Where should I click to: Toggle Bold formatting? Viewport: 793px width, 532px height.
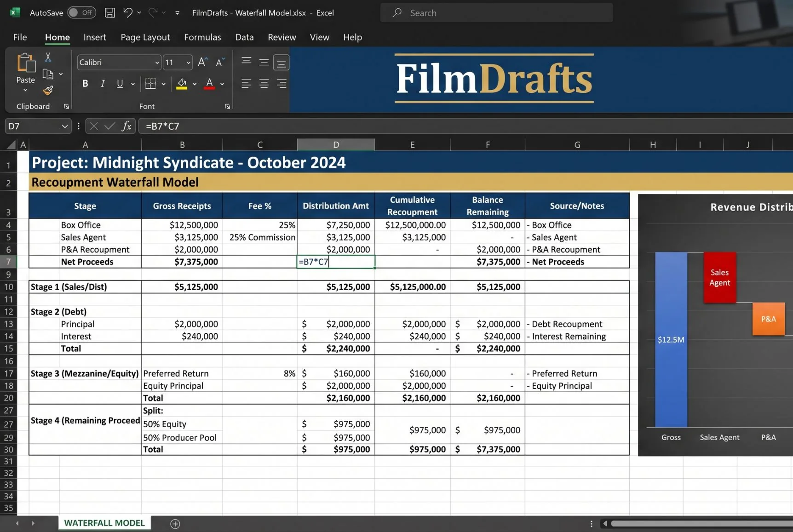(85, 84)
